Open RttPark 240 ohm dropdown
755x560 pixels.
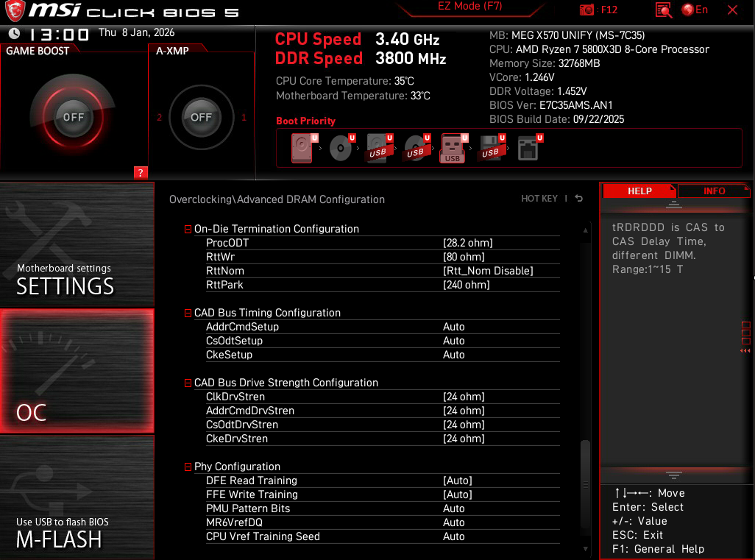(x=466, y=285)
